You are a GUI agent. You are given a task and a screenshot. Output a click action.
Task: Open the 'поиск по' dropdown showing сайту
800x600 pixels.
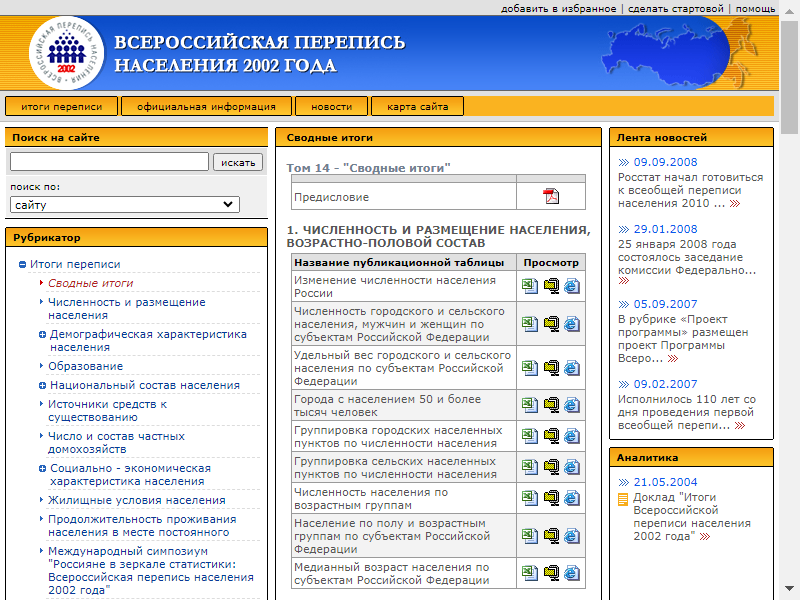click(125, 205)
